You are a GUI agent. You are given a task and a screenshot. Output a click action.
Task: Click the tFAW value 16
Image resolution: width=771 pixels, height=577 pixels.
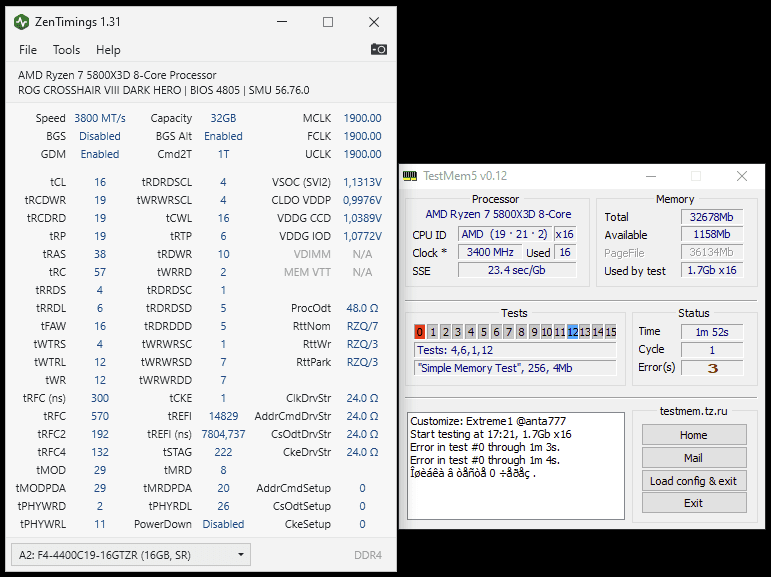(x=100, y=326)
